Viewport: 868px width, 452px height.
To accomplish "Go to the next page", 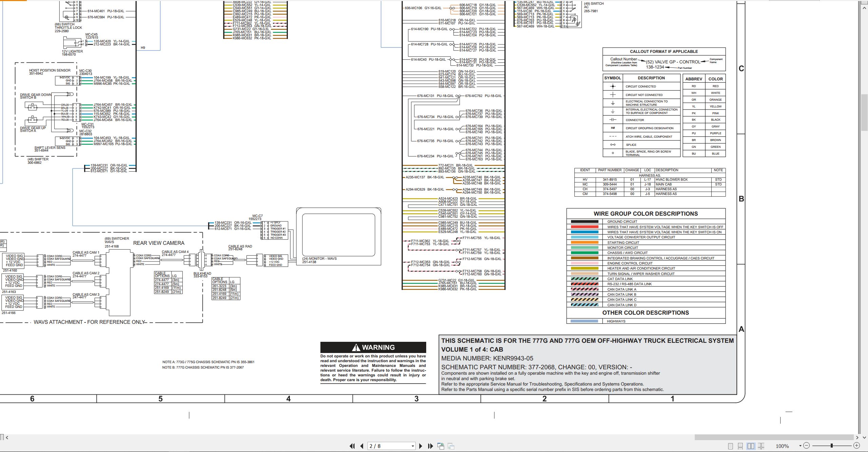I will 421,446.
